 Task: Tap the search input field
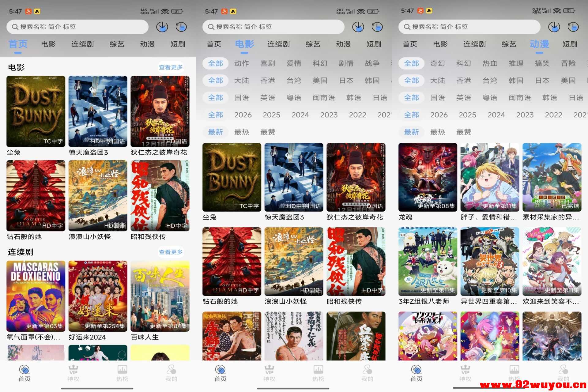77,27
